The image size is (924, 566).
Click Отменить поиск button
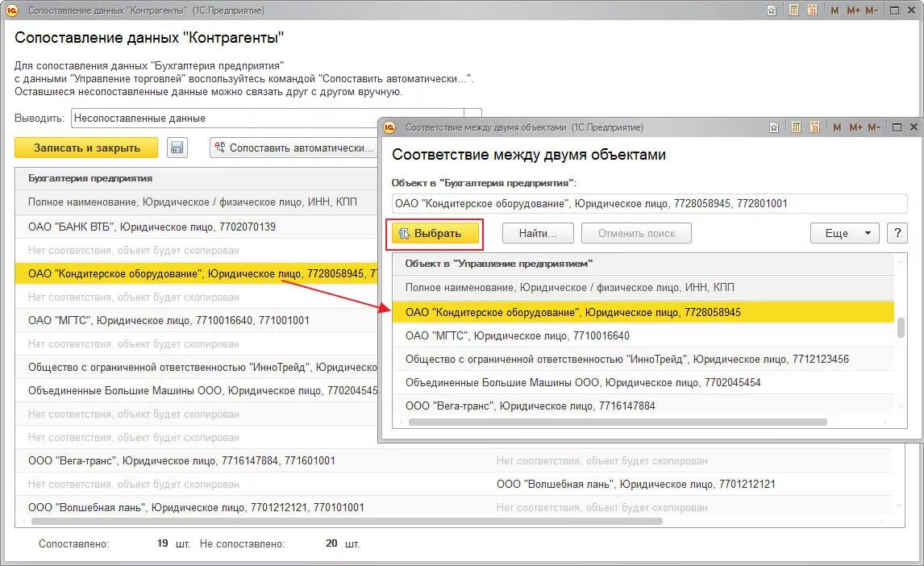636,233
